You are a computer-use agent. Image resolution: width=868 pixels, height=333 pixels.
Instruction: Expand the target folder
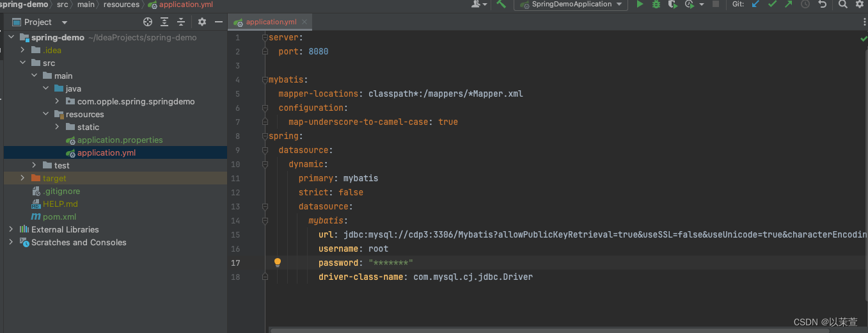(22, 178)
